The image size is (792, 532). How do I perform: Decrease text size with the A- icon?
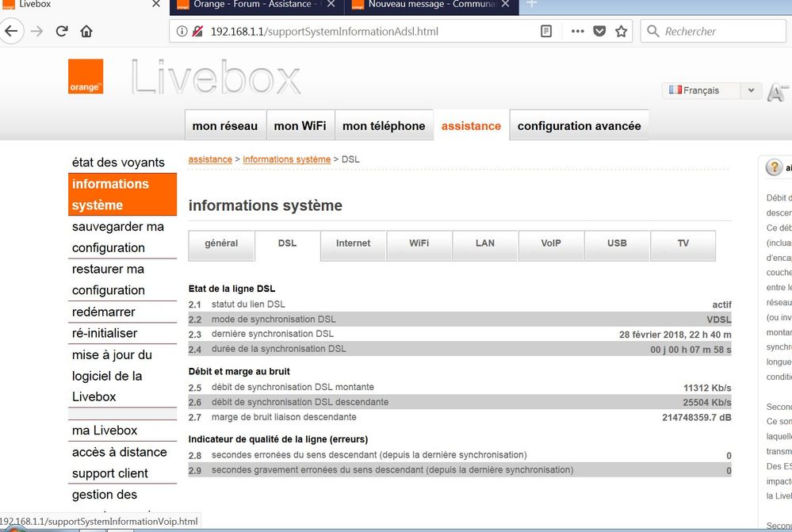pos(778,92)
